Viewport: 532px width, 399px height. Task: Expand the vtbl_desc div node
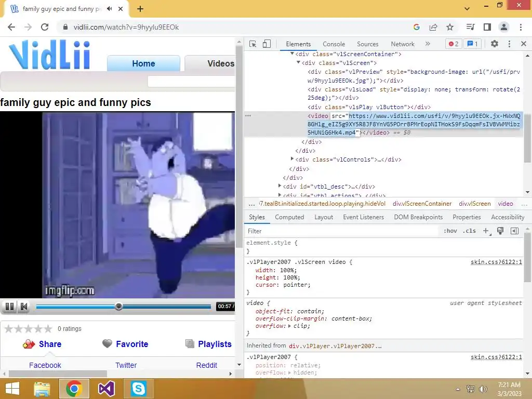click(x=280, y=186)
